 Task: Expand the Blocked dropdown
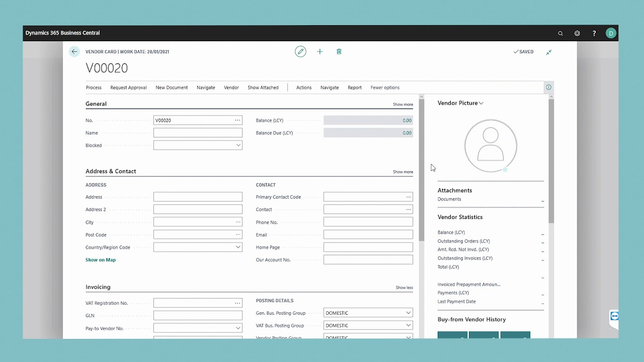[x=238, y=145]
